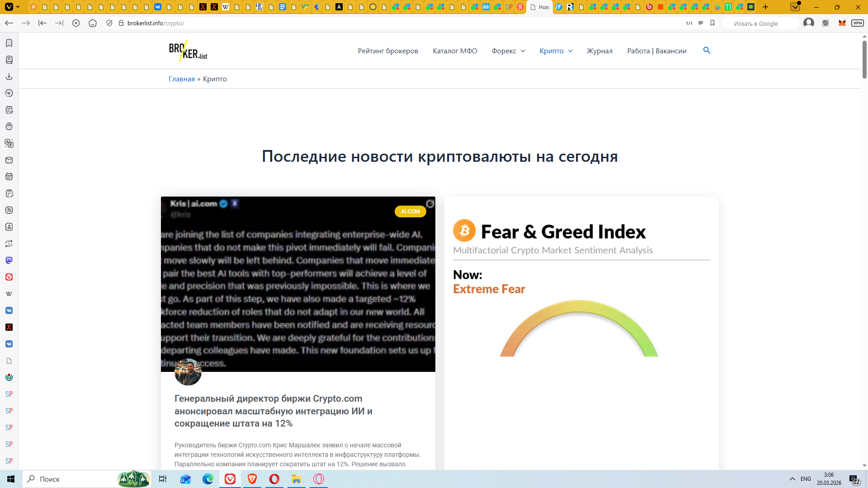Click the Главная breadcrumb link
This screenshot has width=868, height=488.
click(x=181, y=79)
